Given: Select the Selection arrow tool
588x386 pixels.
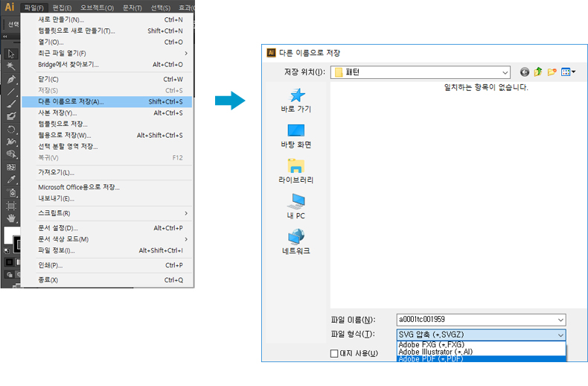Looking at the screenshot, I should (x=11, y=54).
